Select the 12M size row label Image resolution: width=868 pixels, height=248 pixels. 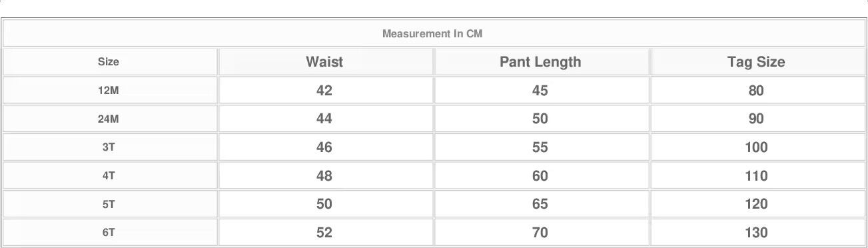(109, 90)
